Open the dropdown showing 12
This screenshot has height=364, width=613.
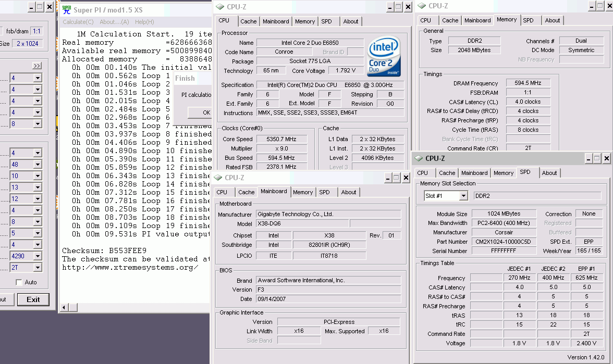coord(38,199)
